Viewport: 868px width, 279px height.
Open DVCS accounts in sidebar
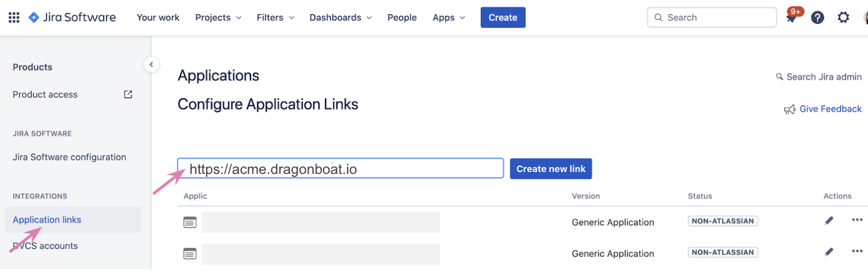(45, 246)
